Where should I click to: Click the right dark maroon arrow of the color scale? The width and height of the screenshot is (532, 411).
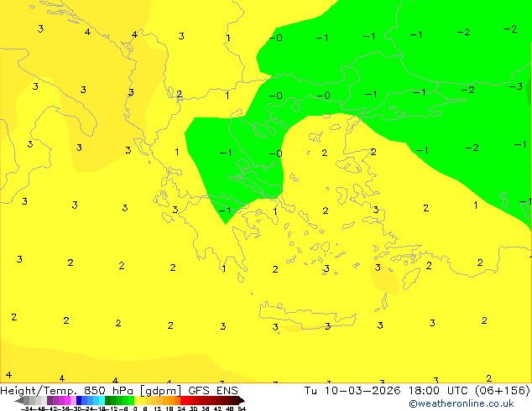point(242,401)
